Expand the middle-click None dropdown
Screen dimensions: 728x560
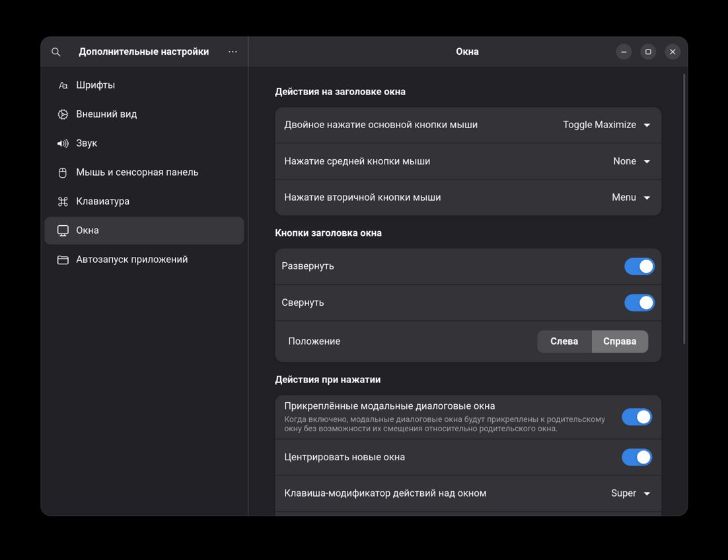point(632,161)
